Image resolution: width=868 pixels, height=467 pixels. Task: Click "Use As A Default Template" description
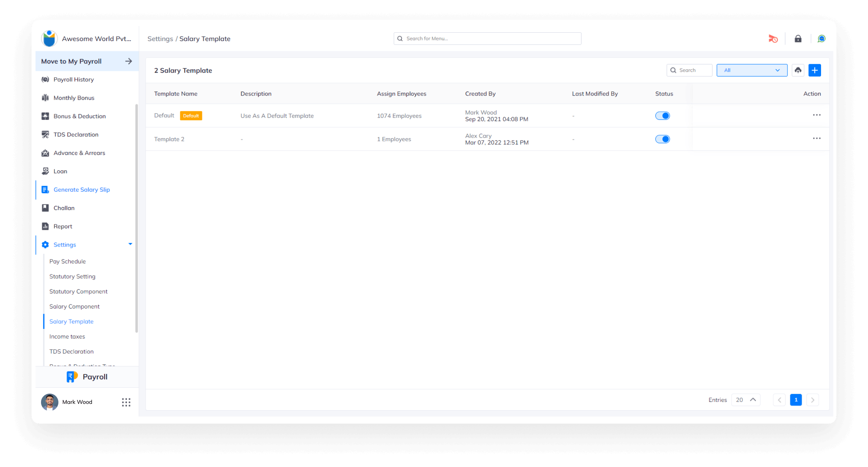[x=277, y=116]
